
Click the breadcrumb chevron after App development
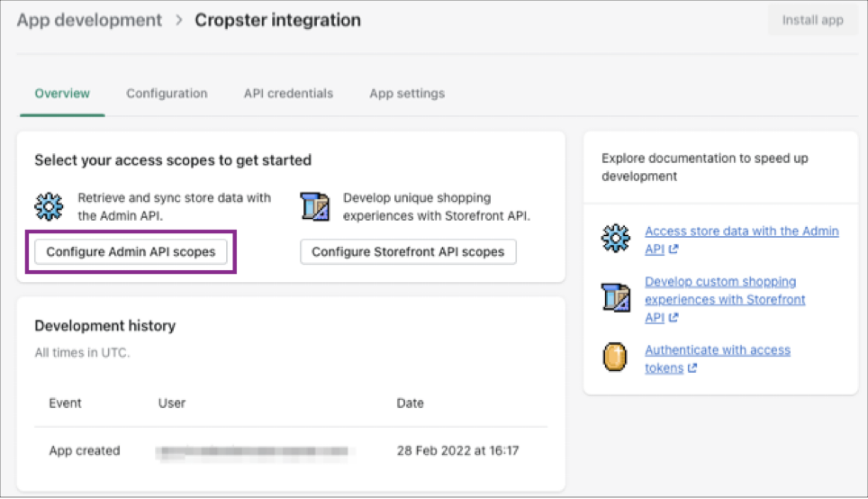179,21
